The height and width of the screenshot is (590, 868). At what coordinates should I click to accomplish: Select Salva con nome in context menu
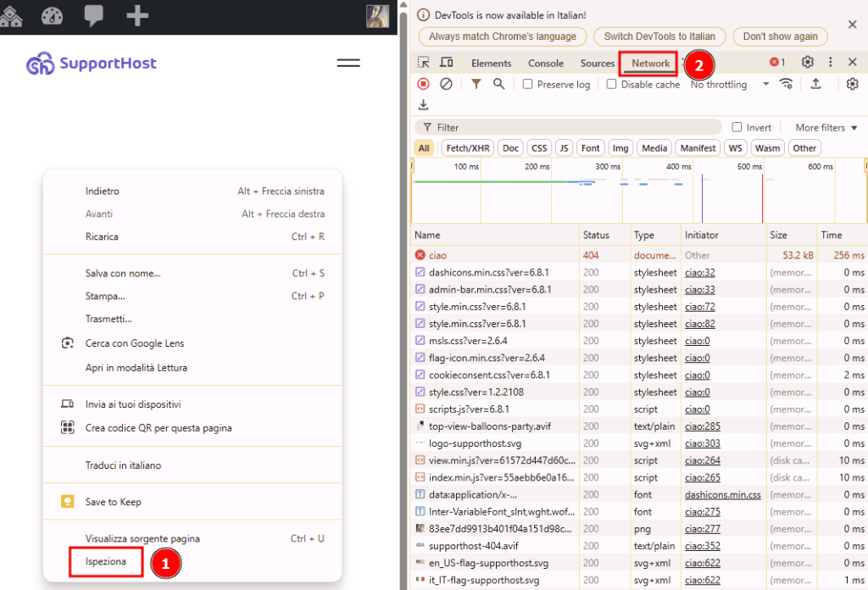pos(192,273)
